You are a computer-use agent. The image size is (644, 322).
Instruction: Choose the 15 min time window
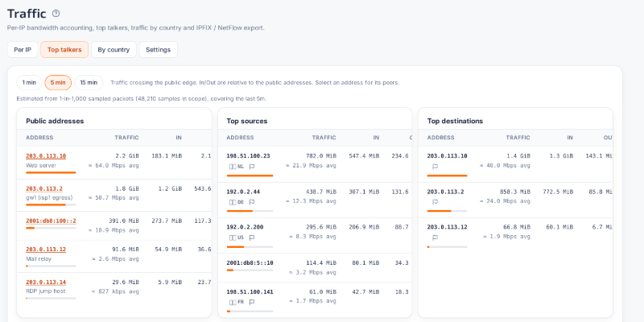(89, 83)
